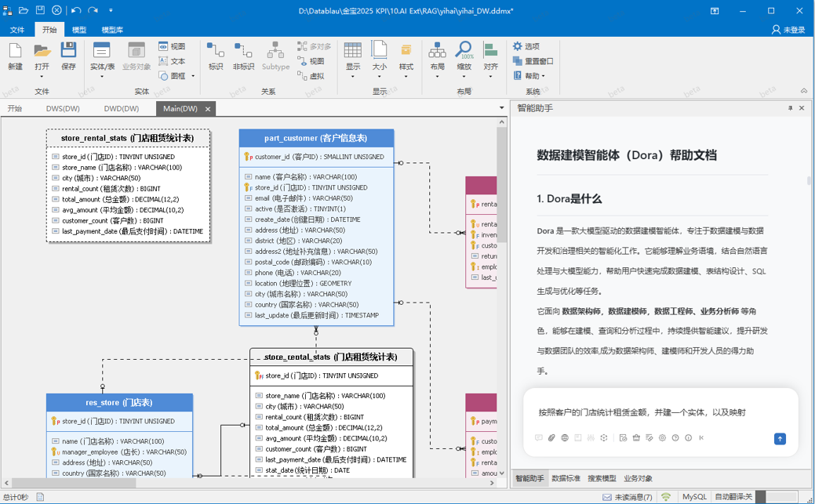Click the diagram horizontal scrollbar thumb
This screenshot has width=815, height=504.
pos(73,483)
